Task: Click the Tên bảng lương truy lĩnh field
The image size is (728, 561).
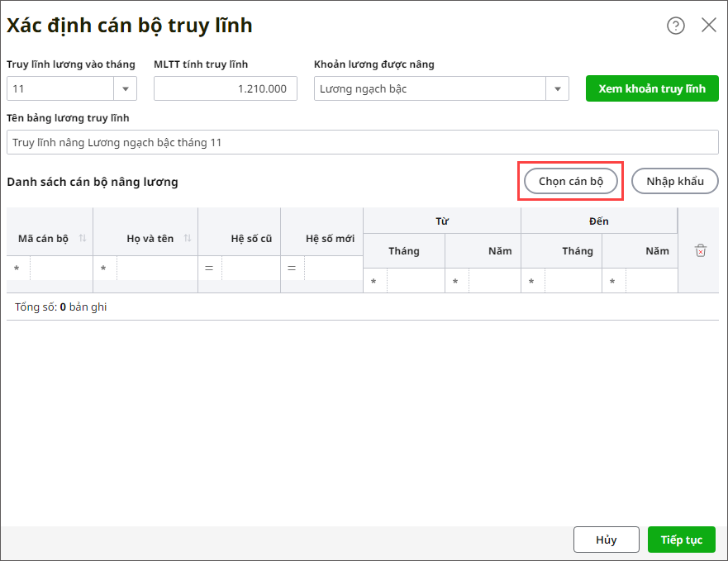Action: coord(362,142)
